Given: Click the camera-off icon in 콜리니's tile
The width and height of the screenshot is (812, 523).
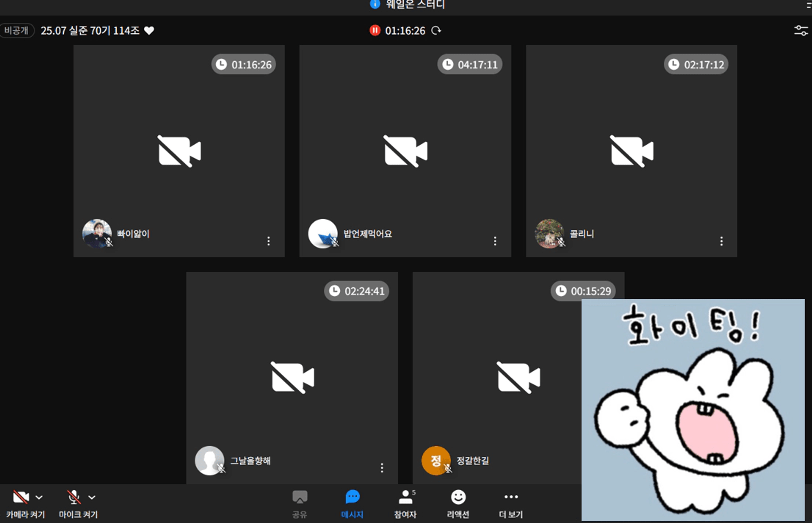Looking at the screenshot, I should [x=632, y=151].
